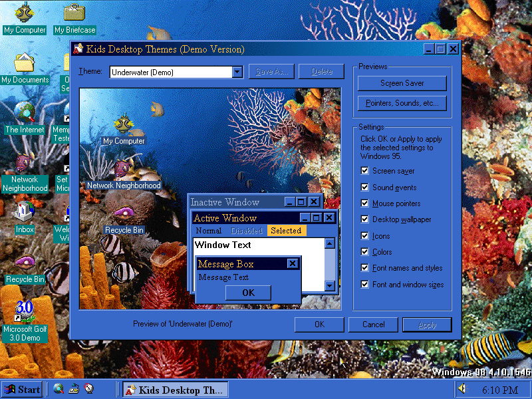Screen dimensions: 532x399
Task: Expand the Theme dropdown list
Action: [237, 72]
